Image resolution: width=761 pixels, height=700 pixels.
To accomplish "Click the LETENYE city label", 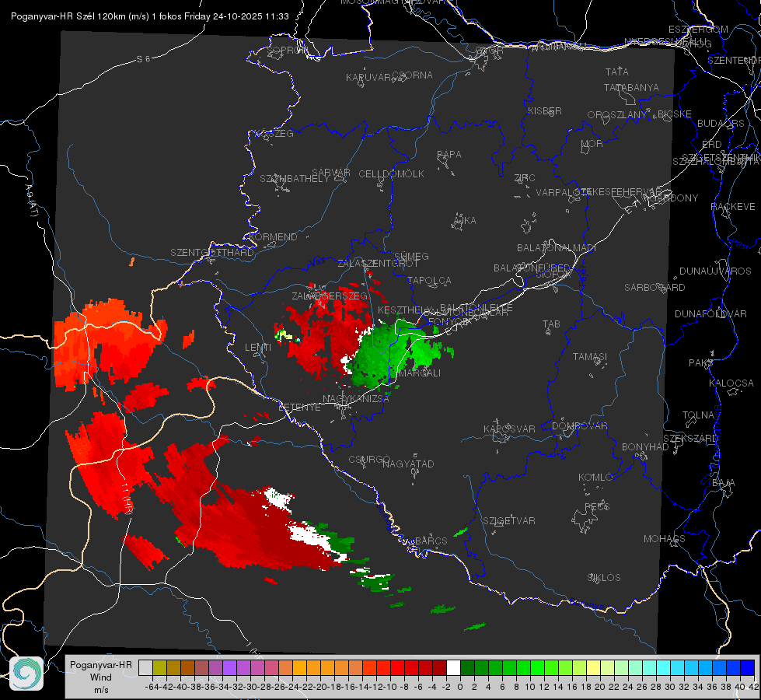I will coord(299,408).
